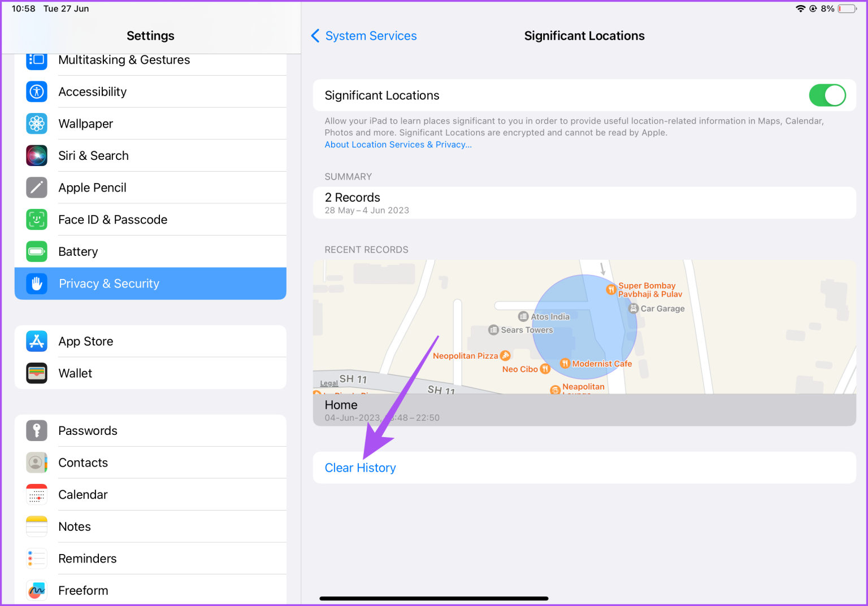
Task: Select the Apple Pencil icon
Action: pyautogui.click(x=36, y=188)
